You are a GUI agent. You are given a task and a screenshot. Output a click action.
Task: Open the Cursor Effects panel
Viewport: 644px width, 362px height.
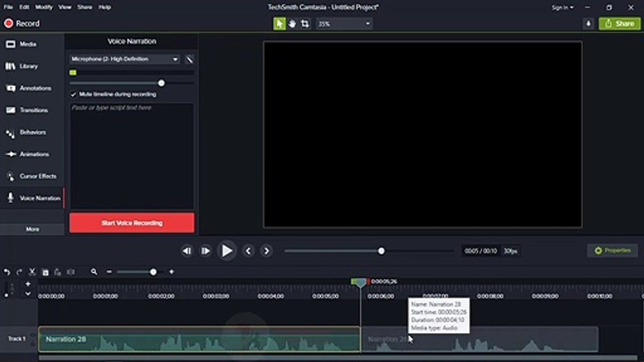coord(32,176)
